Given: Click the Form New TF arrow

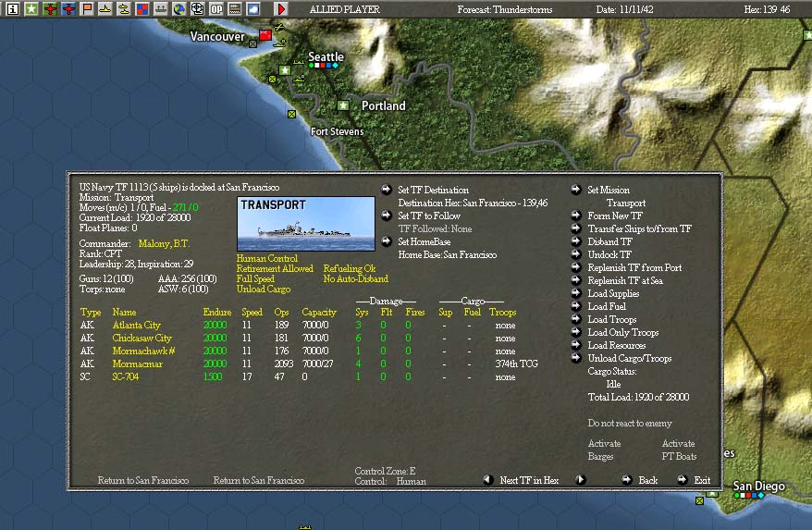Looking at the screenshot, I should pos(576,216).
